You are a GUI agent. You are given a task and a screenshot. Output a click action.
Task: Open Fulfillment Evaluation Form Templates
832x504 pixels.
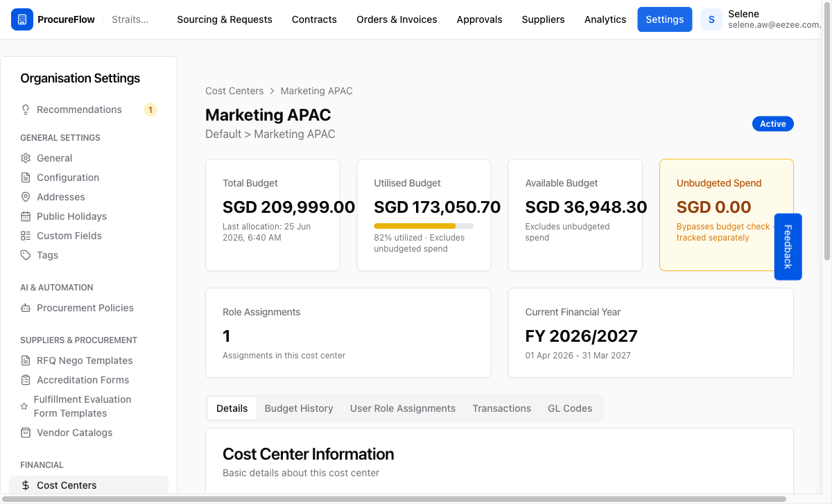83,406
